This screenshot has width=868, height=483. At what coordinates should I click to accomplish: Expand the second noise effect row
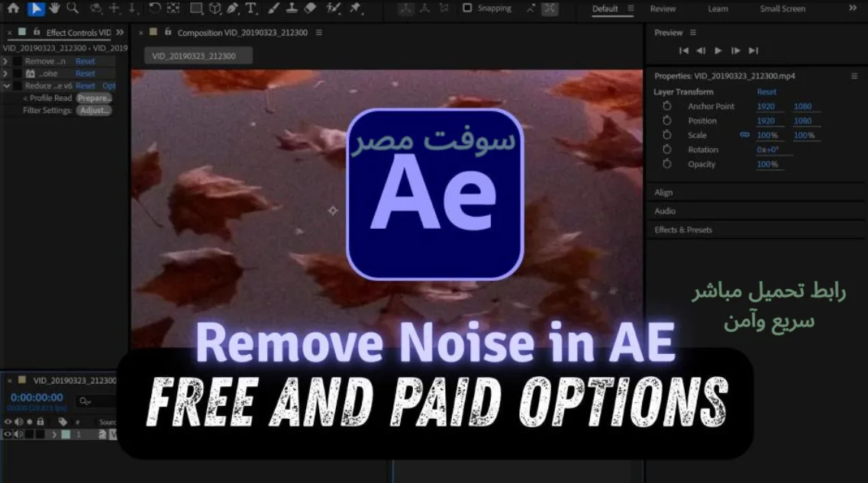click(5, 73)
